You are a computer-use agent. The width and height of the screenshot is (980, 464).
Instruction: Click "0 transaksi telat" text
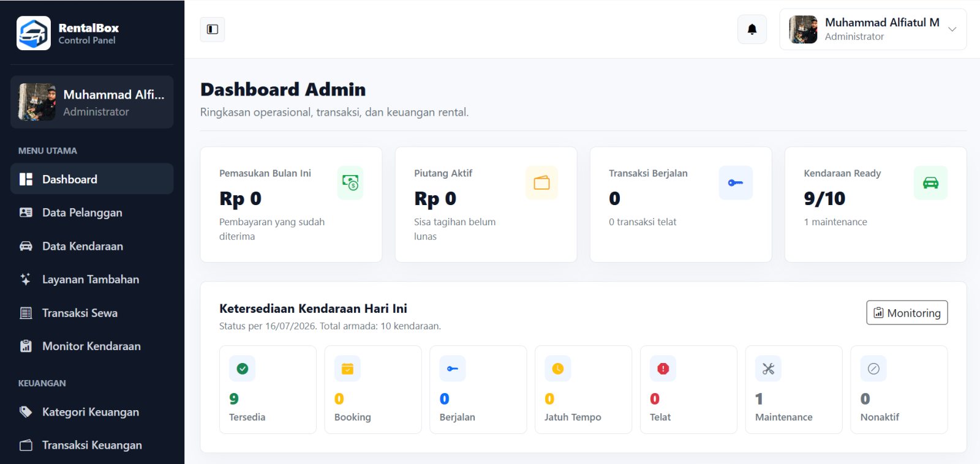[643, 222]
